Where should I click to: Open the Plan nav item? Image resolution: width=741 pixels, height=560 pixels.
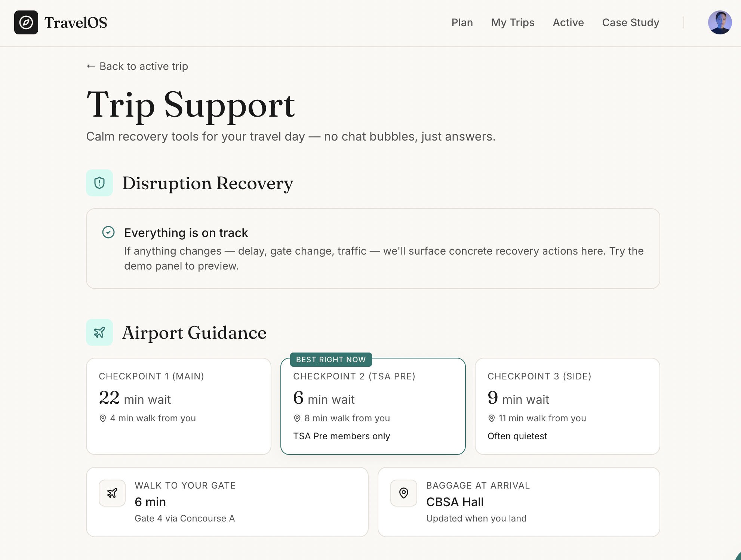pos(462,22)
